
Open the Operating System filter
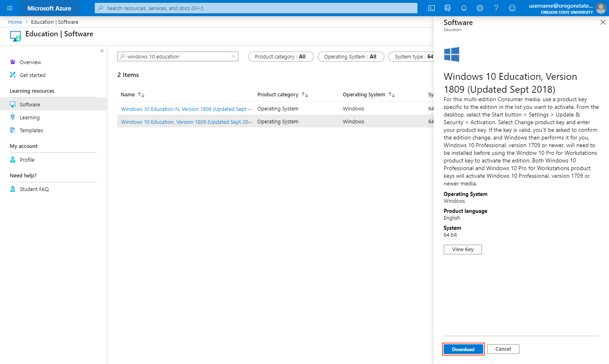(x=350, y=56)
